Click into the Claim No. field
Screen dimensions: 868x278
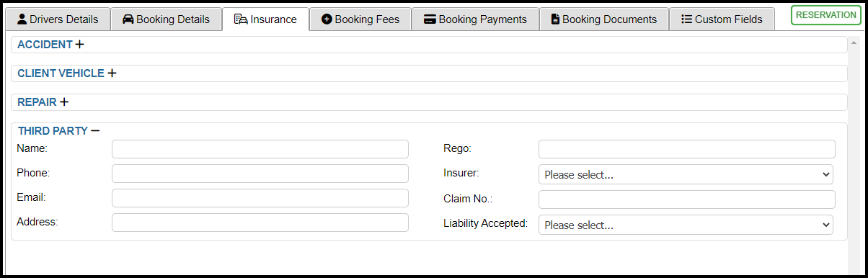687,199
